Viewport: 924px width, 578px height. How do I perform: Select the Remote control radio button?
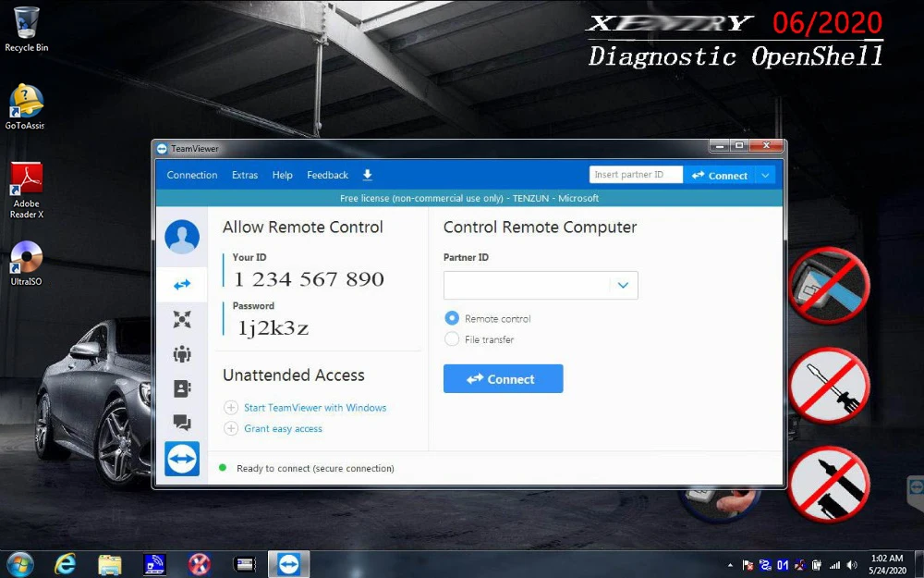[x=452, y=318]
